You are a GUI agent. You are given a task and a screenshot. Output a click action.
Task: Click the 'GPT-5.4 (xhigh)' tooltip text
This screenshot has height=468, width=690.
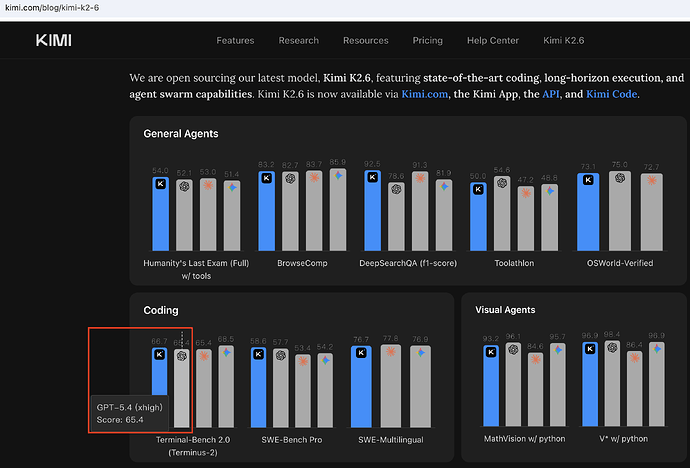click(129, 407)
